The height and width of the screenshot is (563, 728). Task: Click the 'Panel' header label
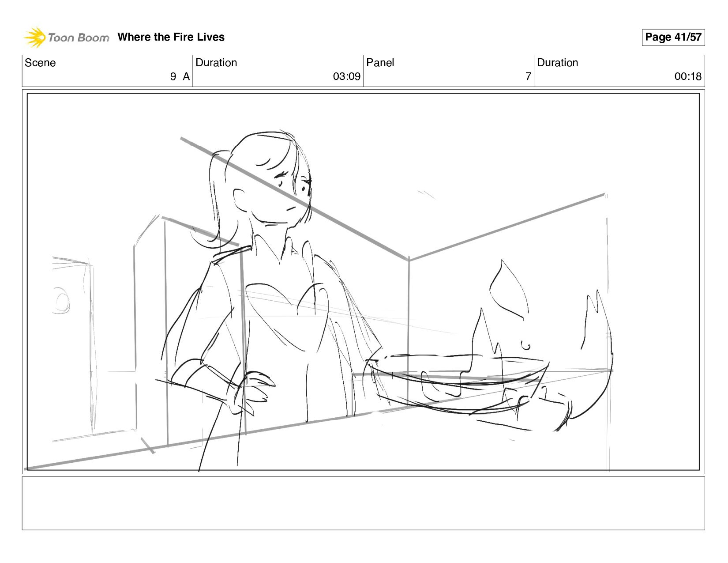[x=380, y=63]
